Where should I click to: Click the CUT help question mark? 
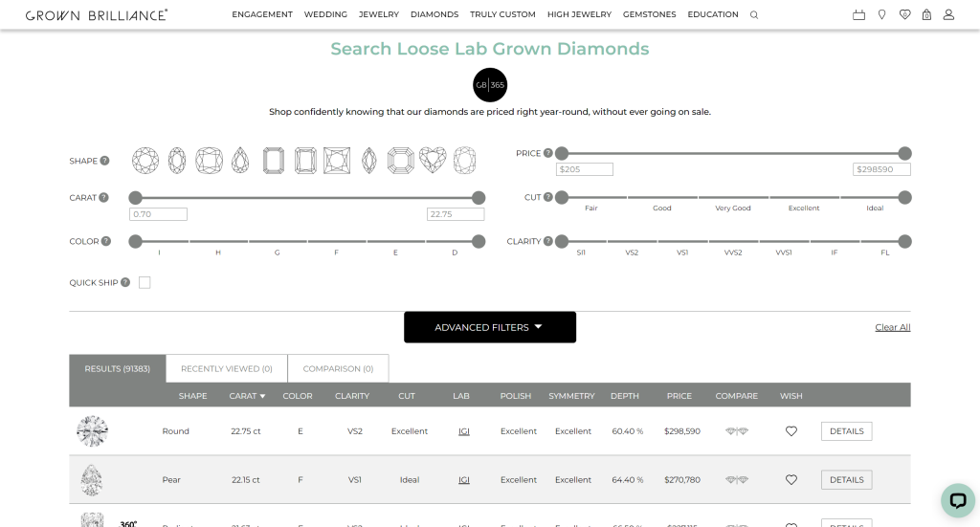click(x=548, y=197)
